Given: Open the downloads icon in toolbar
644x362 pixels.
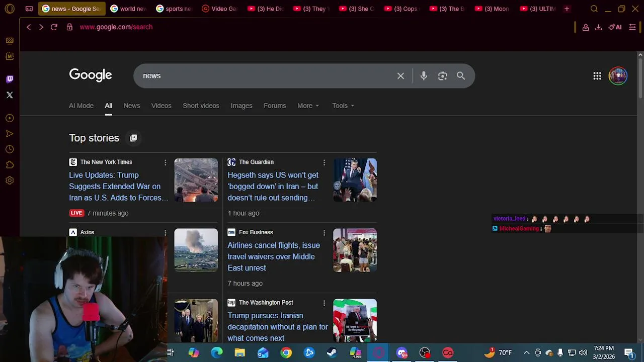Looking at the screenshot, I should click(x=598, y=27).
